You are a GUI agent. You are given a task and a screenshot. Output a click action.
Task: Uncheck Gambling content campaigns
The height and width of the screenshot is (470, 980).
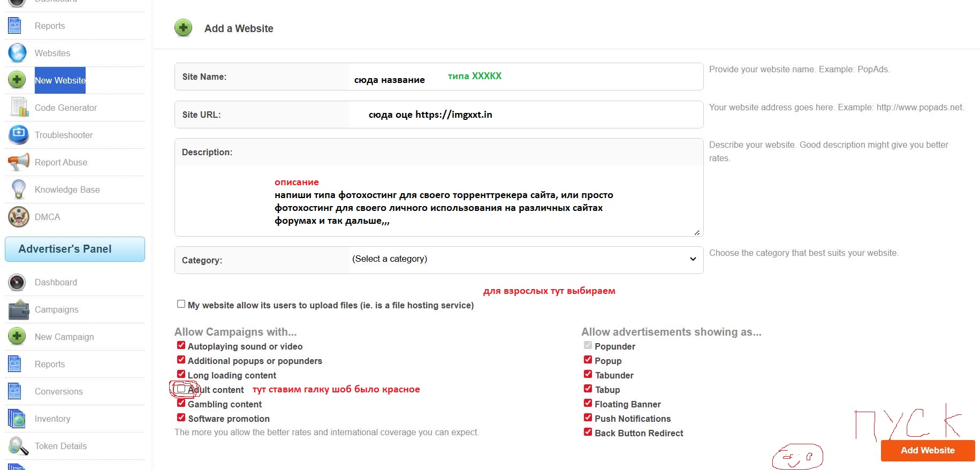pos(181,403)
